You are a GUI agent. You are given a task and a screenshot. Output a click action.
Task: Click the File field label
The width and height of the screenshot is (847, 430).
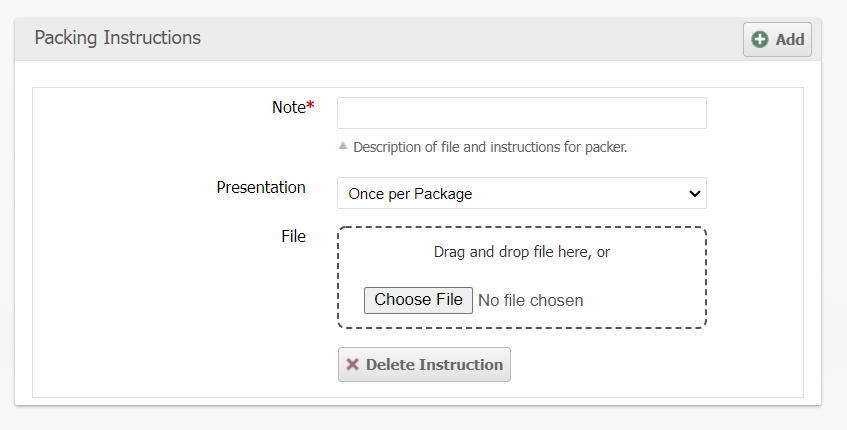[x=293, y=237]
